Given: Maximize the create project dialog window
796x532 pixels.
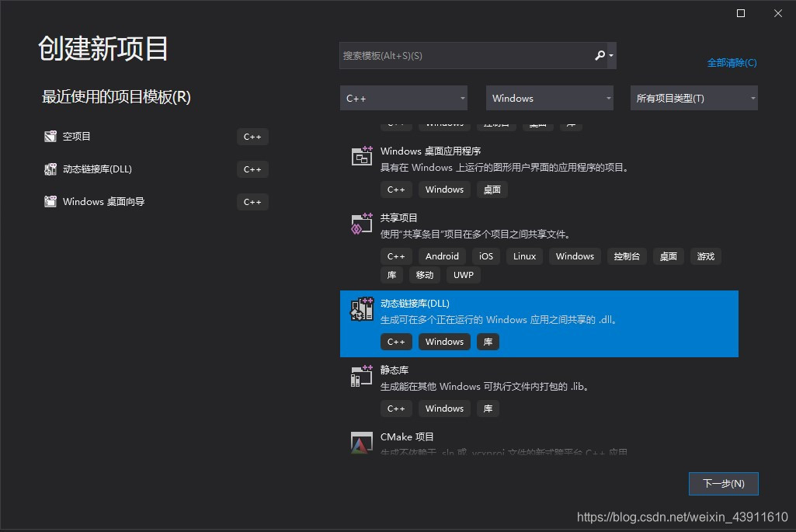Looking at the screenshot, I should click(741, 13).
